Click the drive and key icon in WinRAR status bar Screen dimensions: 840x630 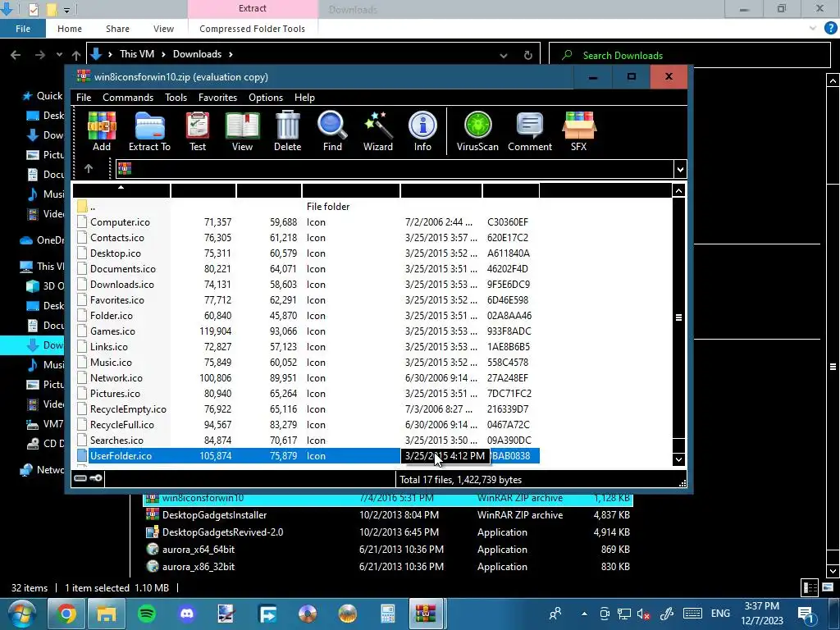point(88,478)
